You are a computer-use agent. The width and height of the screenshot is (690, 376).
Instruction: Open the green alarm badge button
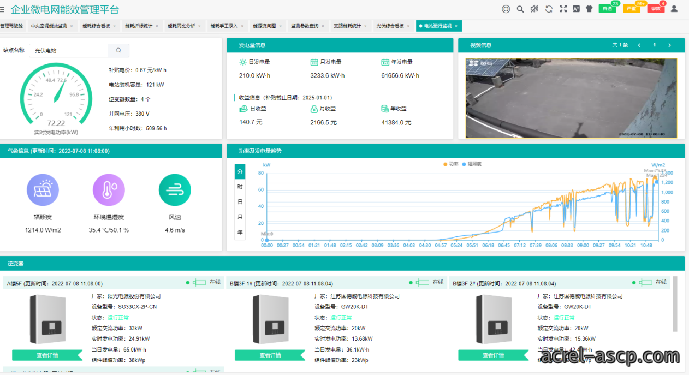pos(608,8)
